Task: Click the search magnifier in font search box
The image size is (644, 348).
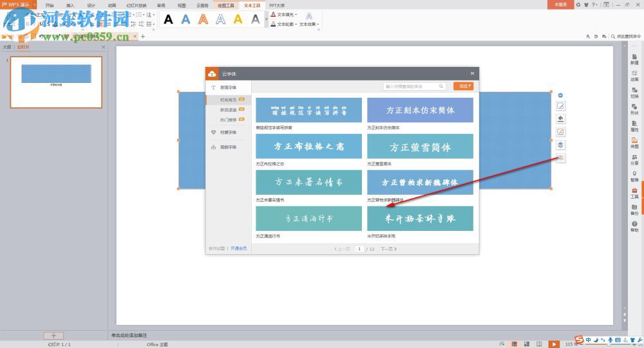Action: click(x=440, y=87)
